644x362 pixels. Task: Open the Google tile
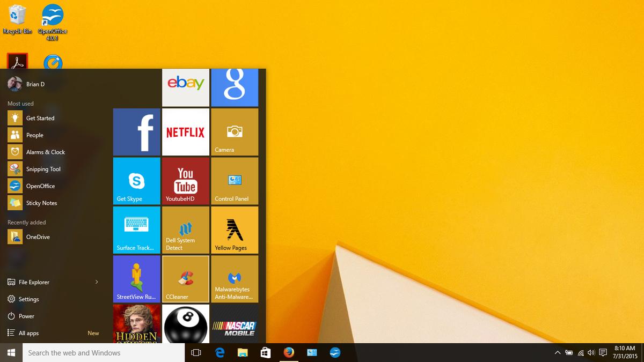click(x=235, y=87)
